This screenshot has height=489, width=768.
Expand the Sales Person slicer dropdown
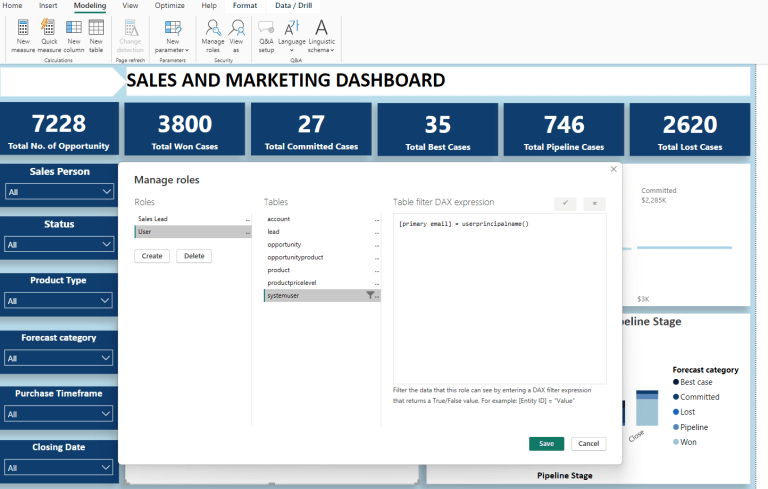[x=104, y=191]
